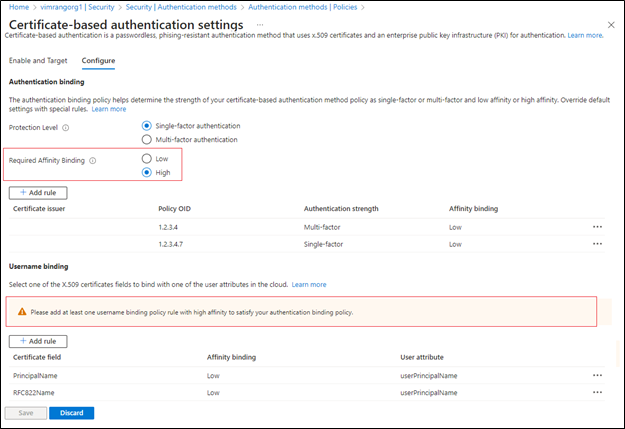625x429 pixels.
Task: Choose High required affinity binding
Action: pos(147,172)
